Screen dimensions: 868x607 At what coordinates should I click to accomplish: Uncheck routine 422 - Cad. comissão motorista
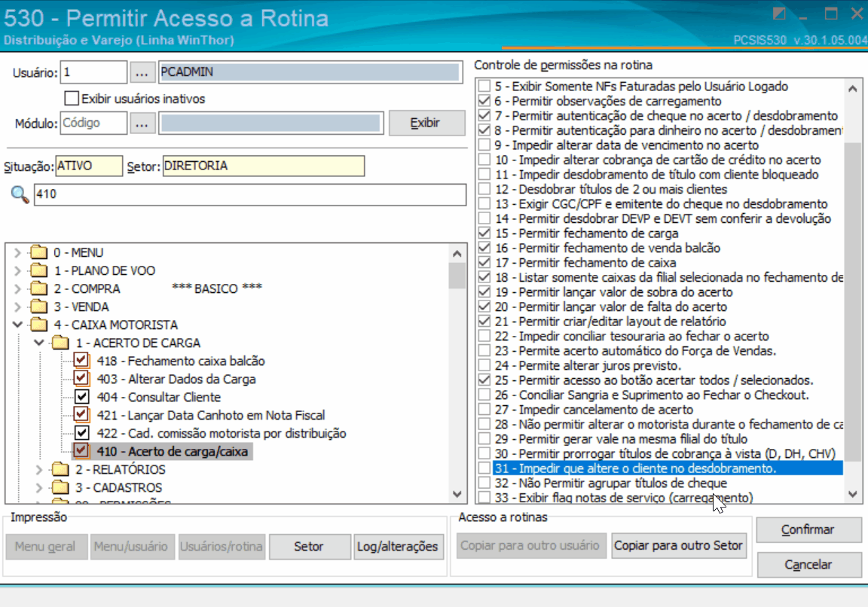[x=81, y=433]
